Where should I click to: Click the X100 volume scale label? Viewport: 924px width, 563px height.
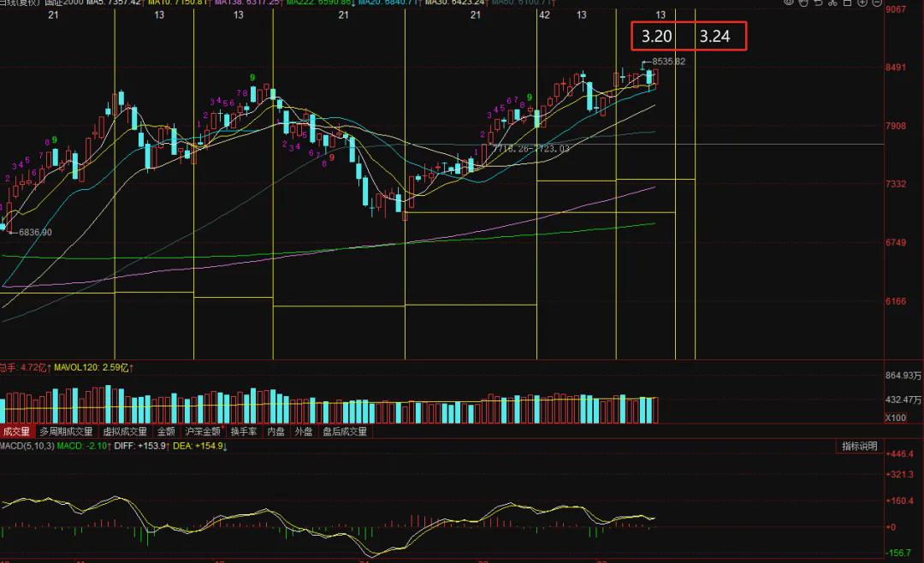coord(896,418)
